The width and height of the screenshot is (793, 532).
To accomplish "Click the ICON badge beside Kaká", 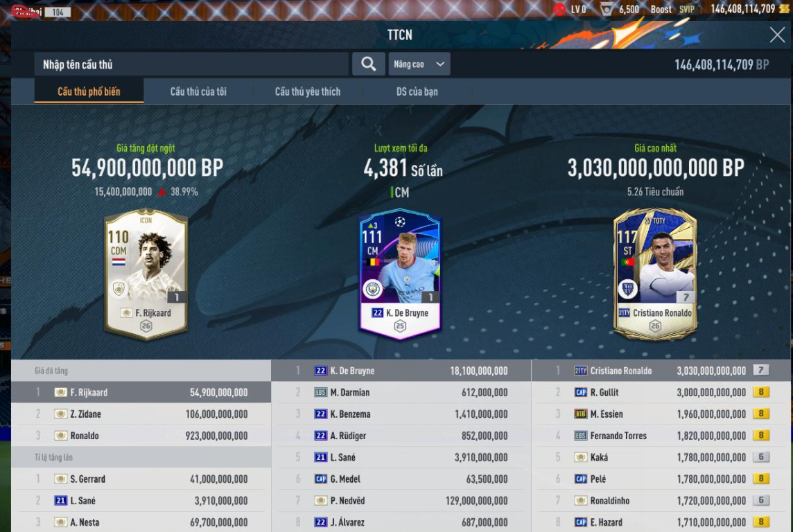I will click(x=581, y=457).
